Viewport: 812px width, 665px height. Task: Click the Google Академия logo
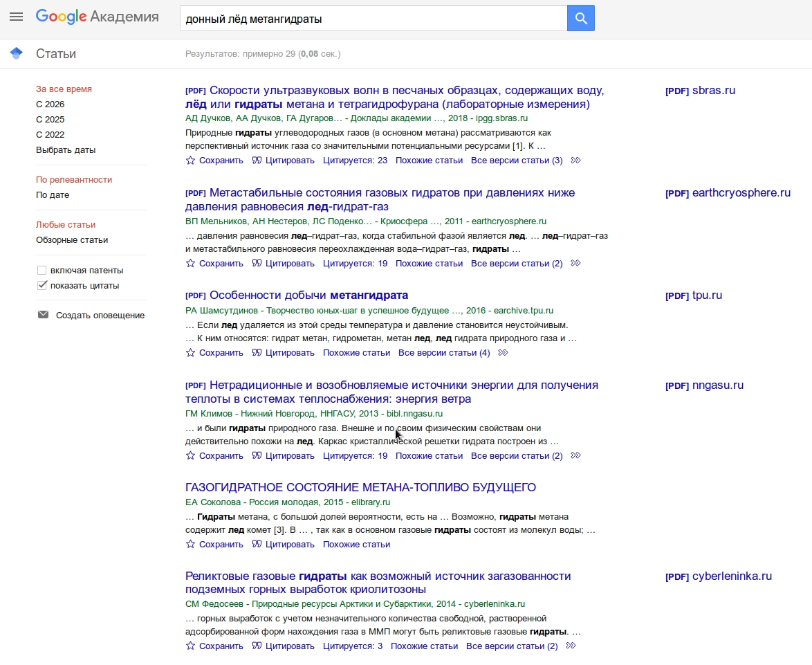point(97,17)
